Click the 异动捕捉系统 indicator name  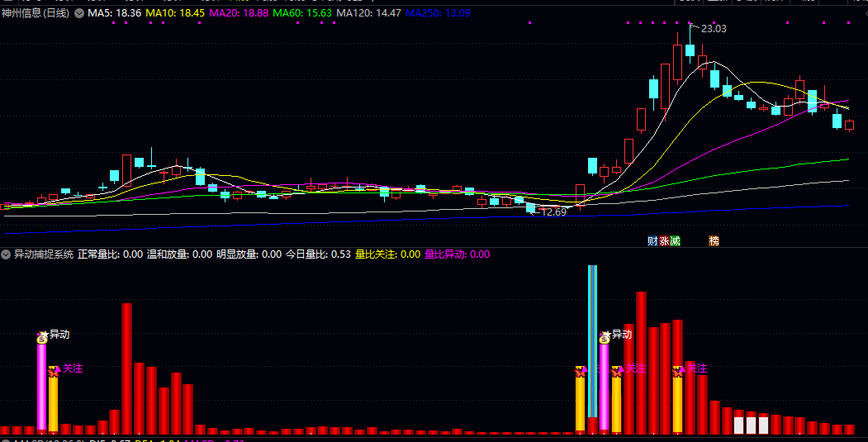(43, 254)
